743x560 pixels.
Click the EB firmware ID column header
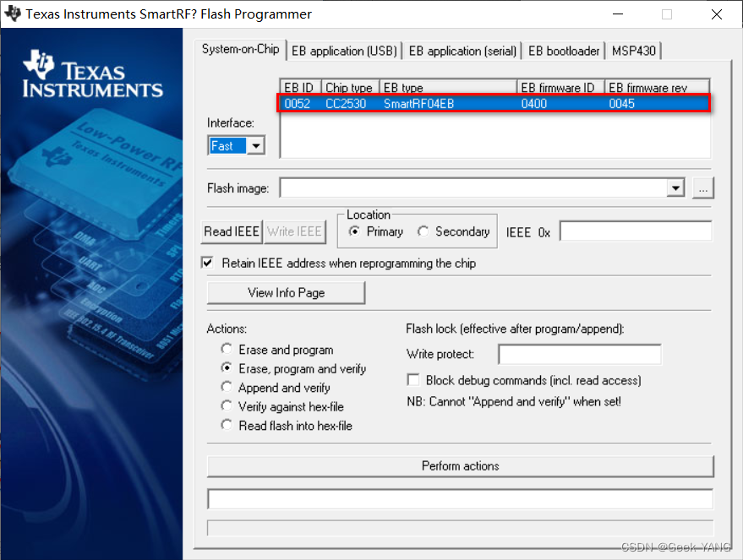pyautogui.click(x=560, y=87)
